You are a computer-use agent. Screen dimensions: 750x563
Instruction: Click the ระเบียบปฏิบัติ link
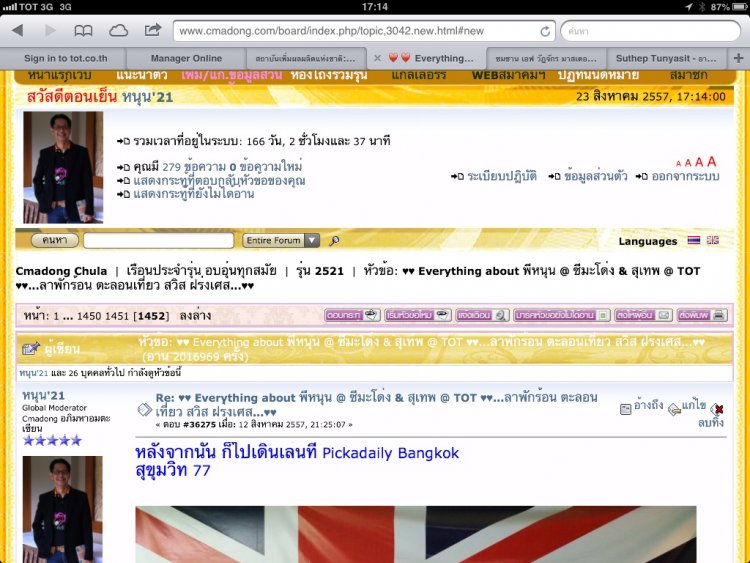(501, 177)
